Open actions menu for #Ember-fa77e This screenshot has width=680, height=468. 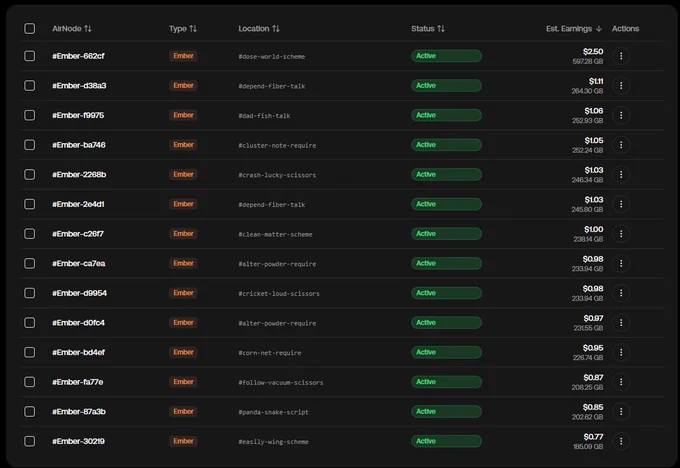[621, 382]
